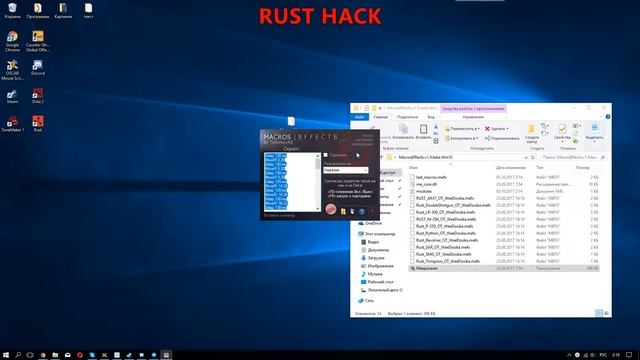The image size is (640, 360).
Task: Switch to the Главная ribbon tab
Action: (x=380, y=117)
